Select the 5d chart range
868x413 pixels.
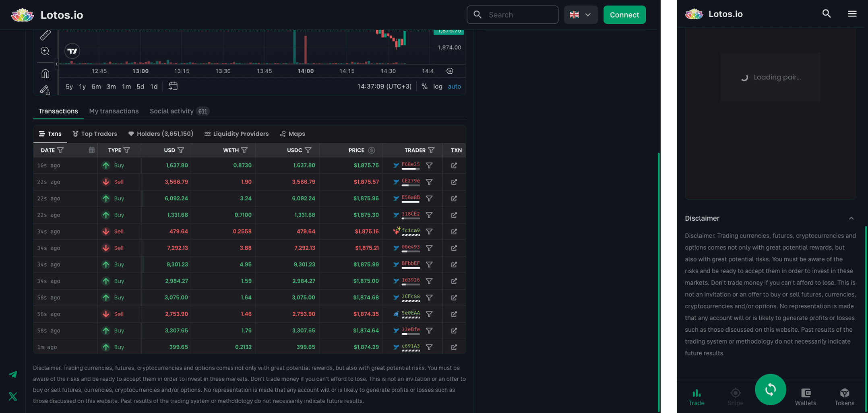[x=140, y=87]
